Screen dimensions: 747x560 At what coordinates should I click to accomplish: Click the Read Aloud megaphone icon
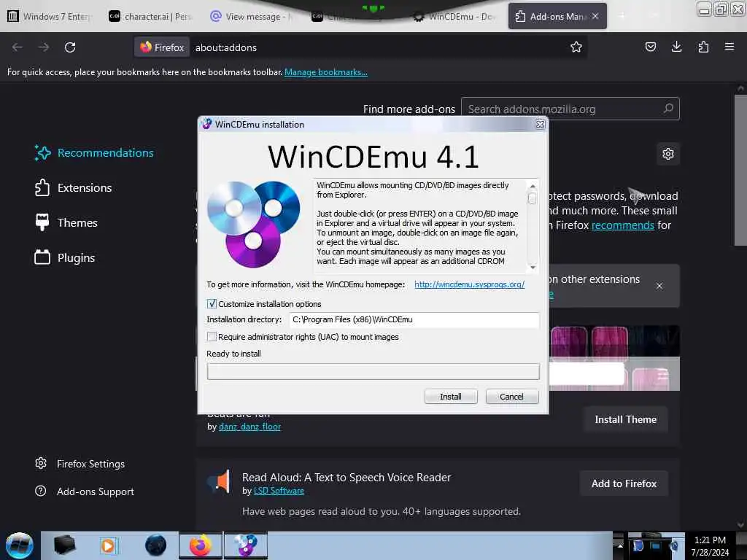(x=219, y=481)
